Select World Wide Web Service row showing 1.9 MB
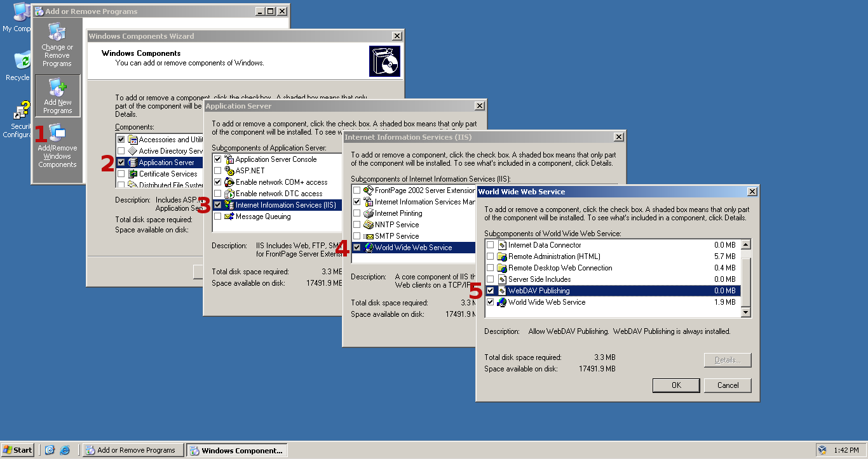868x459 pixels. point(613,302)
